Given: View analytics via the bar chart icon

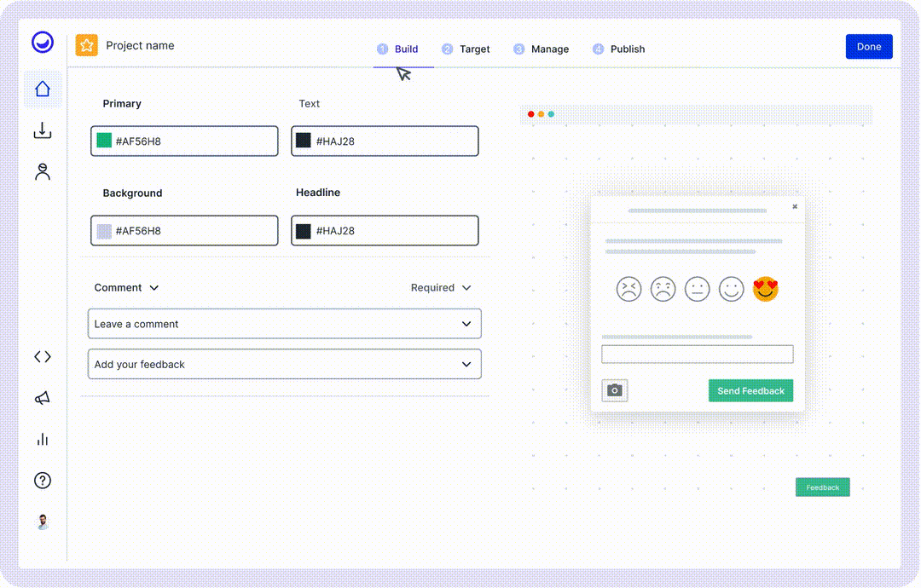Looking at the screenshot, I should coord(42,439).
